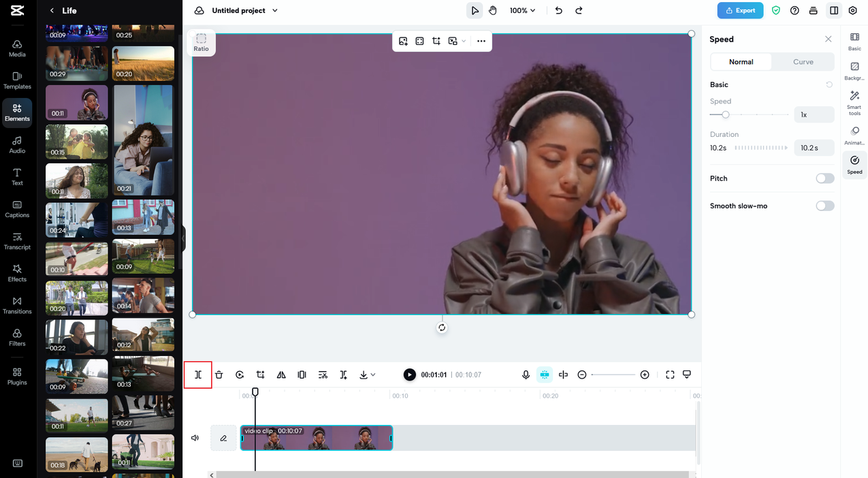Expand the download clip dropdown arrow
Screen dimensions: 868x478
tap(373, 375)
